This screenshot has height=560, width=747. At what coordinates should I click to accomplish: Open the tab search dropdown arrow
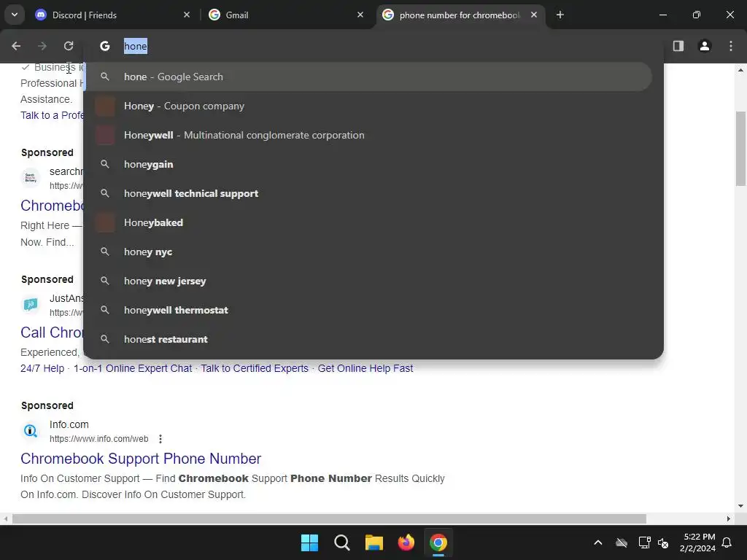pos(15,15)
